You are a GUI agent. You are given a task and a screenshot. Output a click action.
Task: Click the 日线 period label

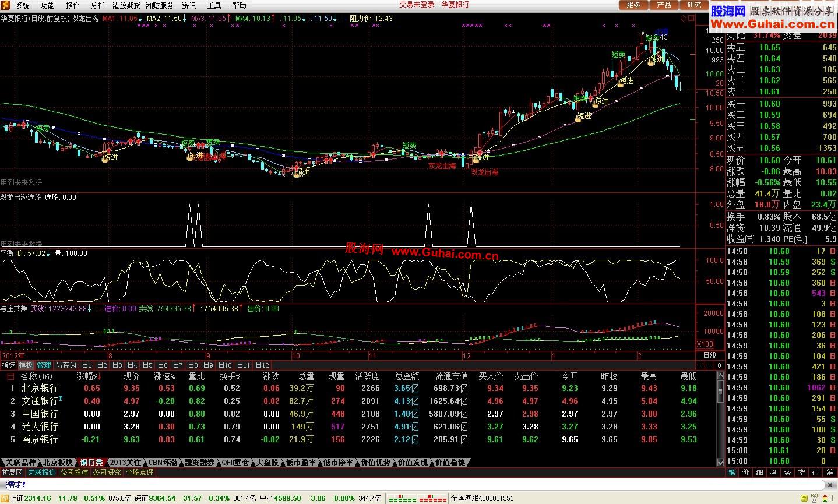pyautogui.click(x=710, y=355)
